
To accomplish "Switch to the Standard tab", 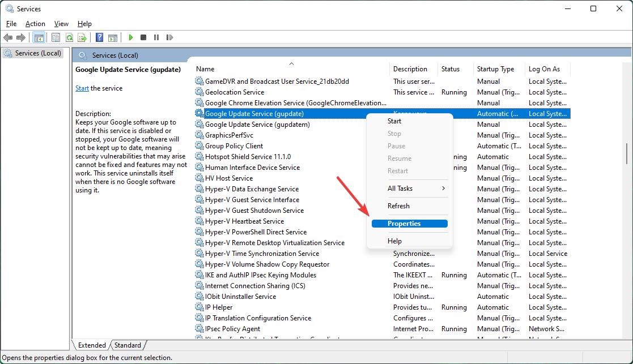I will click(x=128, y=345).
